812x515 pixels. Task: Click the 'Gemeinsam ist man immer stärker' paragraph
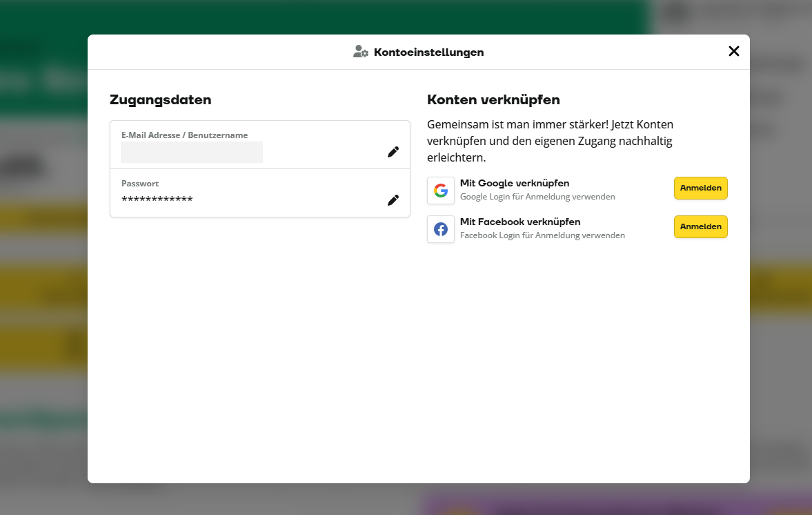pos(550,141)
